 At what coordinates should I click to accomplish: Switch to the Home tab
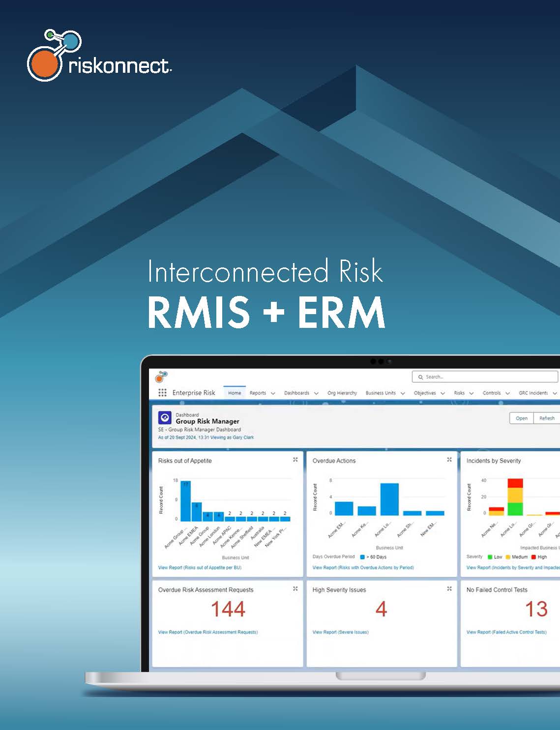tap(235, 393)
